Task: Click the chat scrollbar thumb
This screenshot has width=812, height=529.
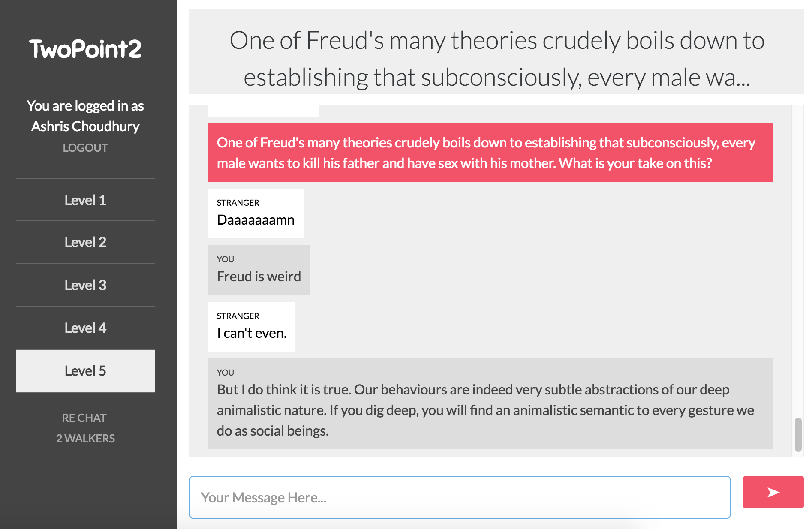Action: click(798, 434)
